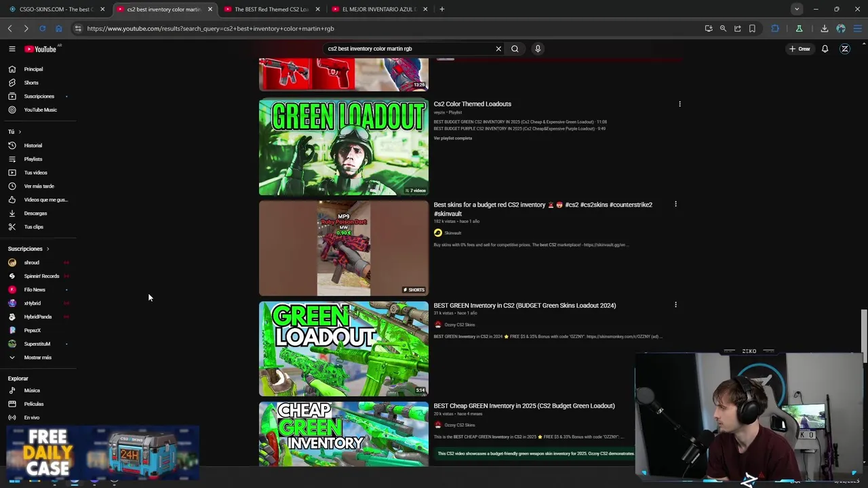Go to browser home page

[58, 28]
